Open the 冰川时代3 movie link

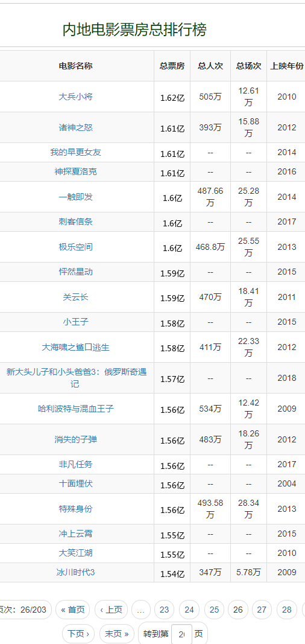pos(76,572)
